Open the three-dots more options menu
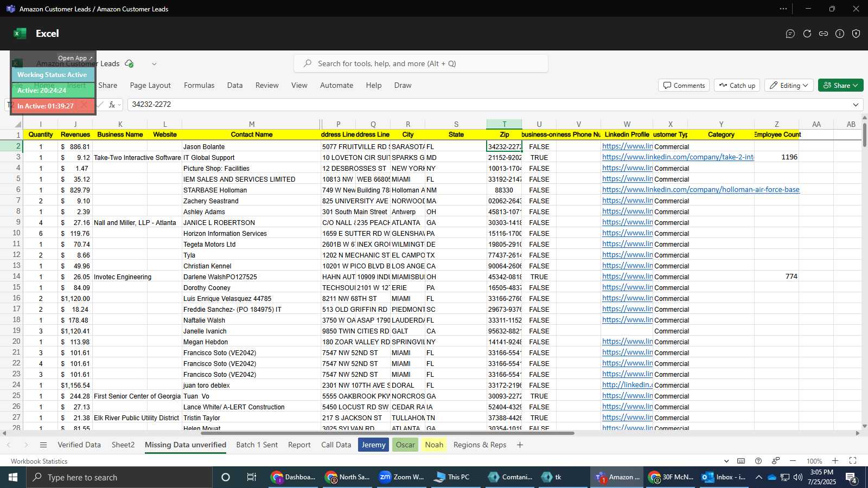The width and height of the screenshot is (868, 488). pyautogui.click(x=783, y=9)
